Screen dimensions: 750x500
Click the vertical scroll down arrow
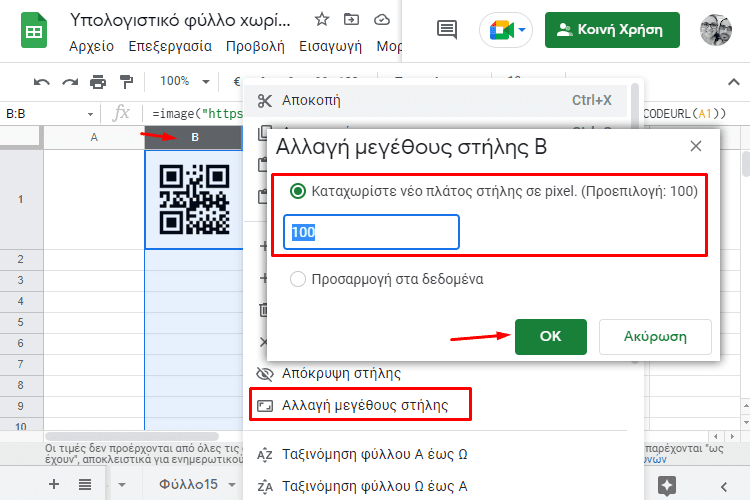point(746,423)
